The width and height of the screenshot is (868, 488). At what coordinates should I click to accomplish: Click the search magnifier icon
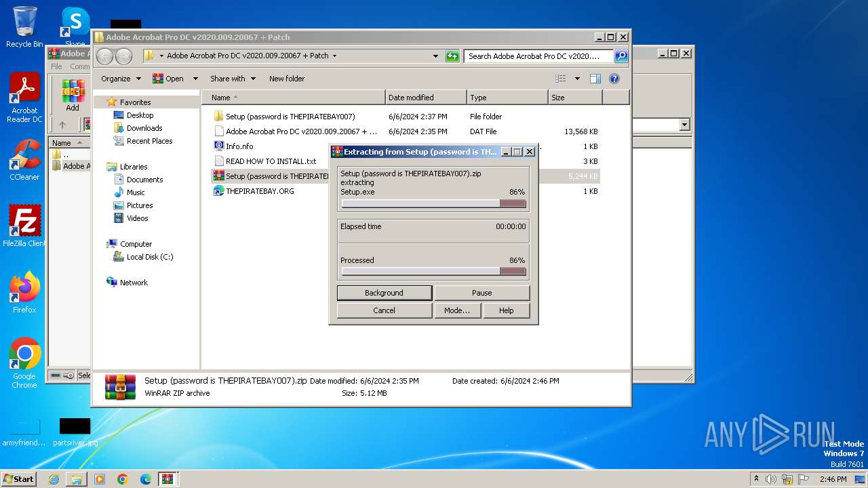(x=621, y=56)
